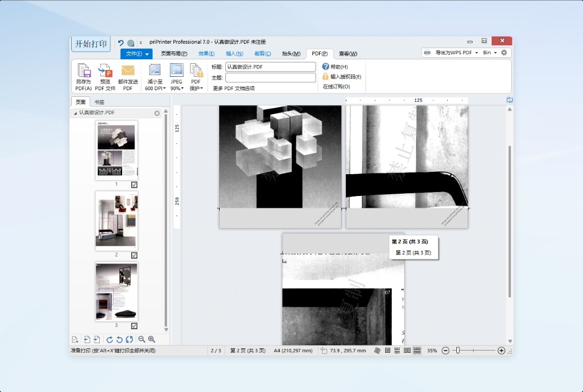Select page 2 thumbnail
This screenshot has height=392, width=583.
117,221
